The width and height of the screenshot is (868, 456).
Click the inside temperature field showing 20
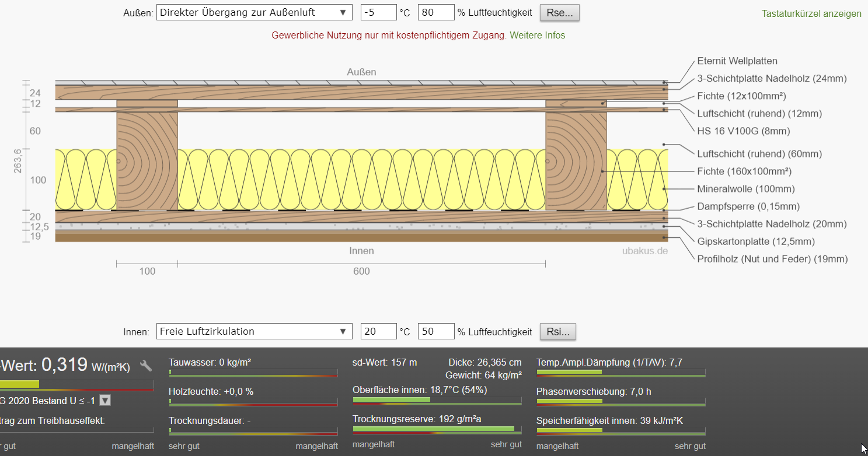pos(378,331)
